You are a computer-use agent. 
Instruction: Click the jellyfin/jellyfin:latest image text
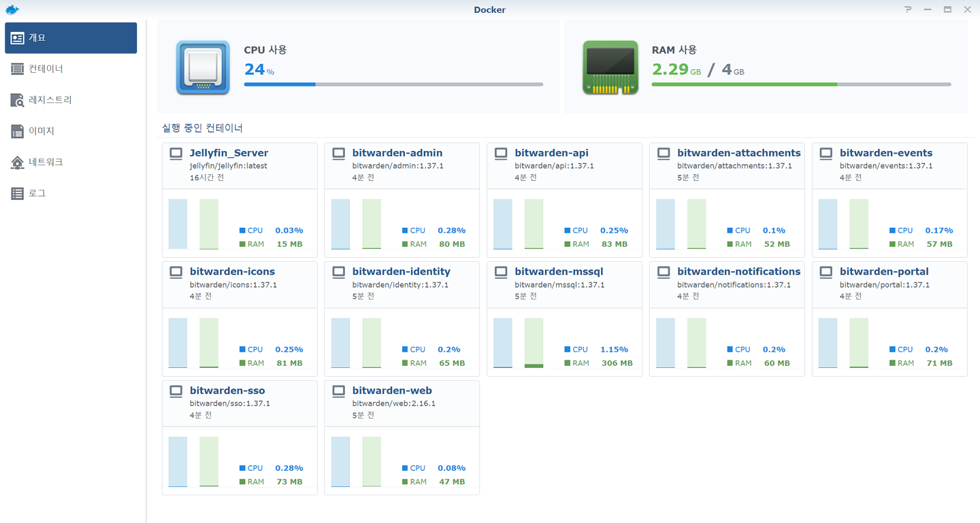pos(229,166)
